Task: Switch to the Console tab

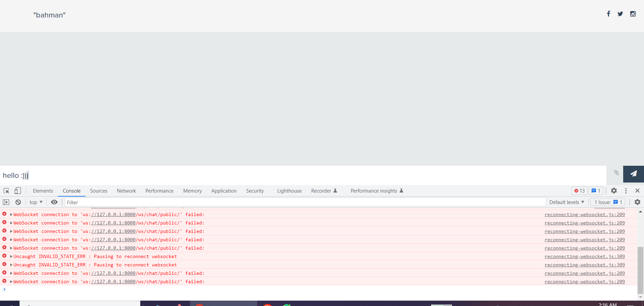Action: (72, 191)
